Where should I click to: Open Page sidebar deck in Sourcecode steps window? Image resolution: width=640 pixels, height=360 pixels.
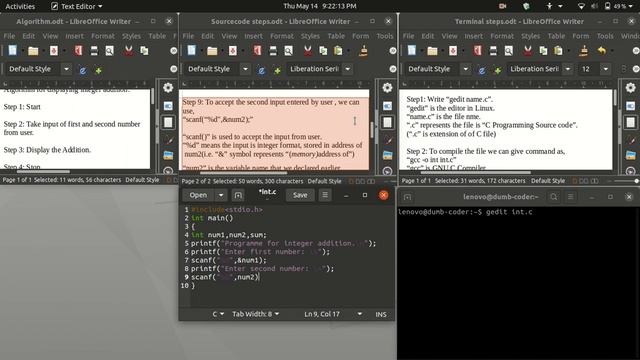click(387, 122)
